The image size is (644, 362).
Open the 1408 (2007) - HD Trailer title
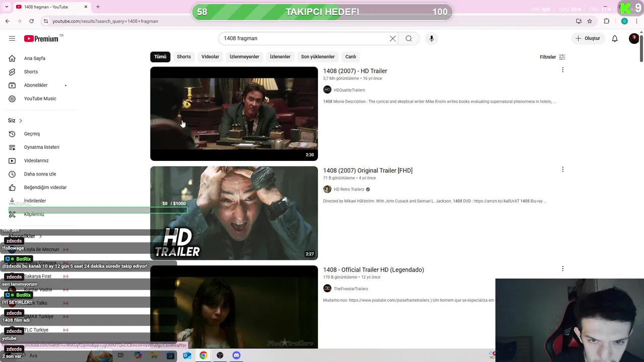tap(355, 71)
